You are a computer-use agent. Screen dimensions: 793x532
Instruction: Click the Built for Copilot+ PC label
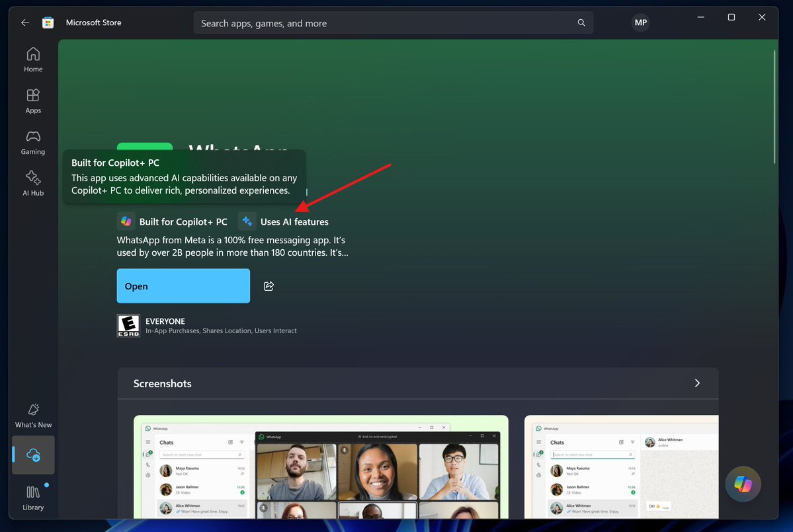[183, 222]
